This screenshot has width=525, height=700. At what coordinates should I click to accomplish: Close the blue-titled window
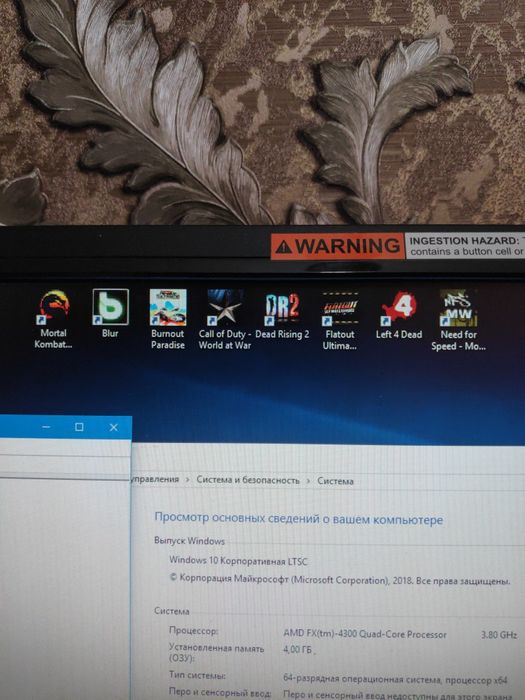(x=114, y=427)
